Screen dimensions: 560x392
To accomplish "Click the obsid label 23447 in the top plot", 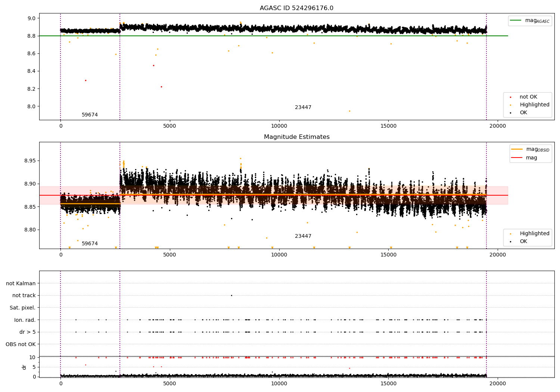I will point(303,108).
